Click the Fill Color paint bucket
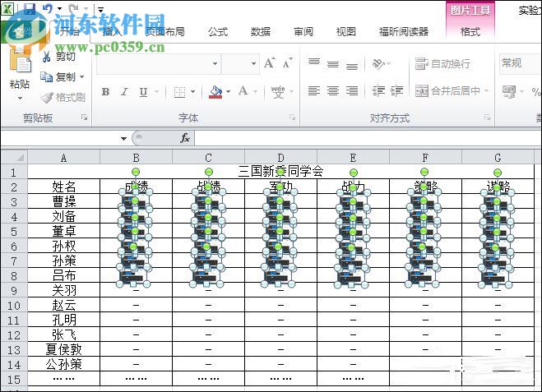The height and width of the screenshot is (392, 542). [x=215, y=92]
